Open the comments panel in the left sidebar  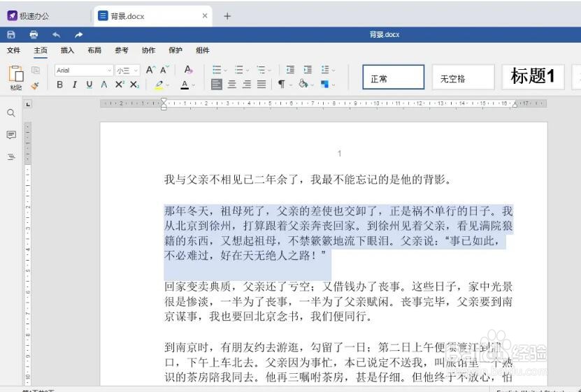(x=11, y=135)
